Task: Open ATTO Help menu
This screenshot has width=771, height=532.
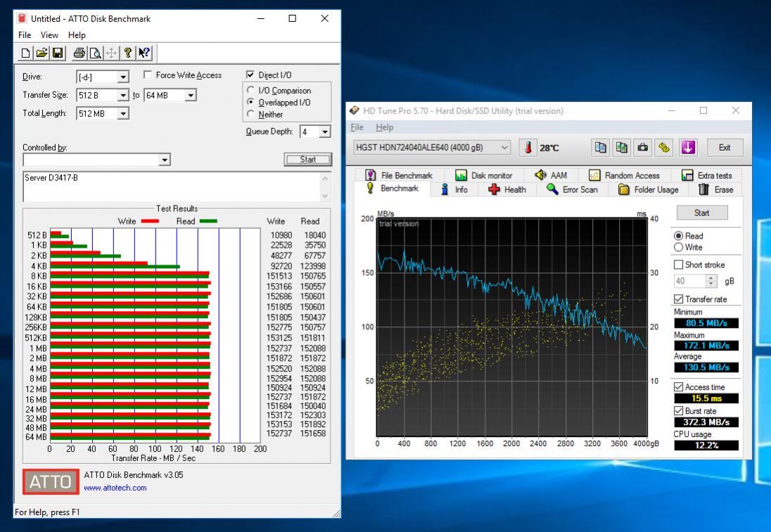Action: [77, 35]
